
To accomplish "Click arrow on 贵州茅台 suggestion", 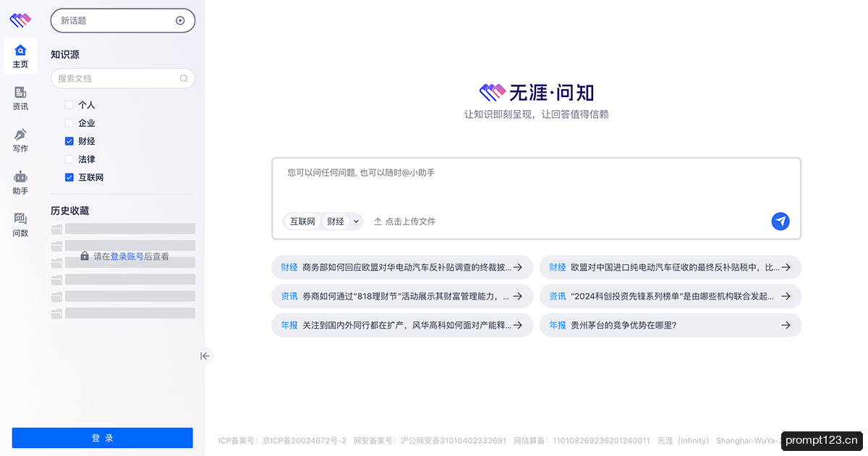I will (x=786, y=325).
